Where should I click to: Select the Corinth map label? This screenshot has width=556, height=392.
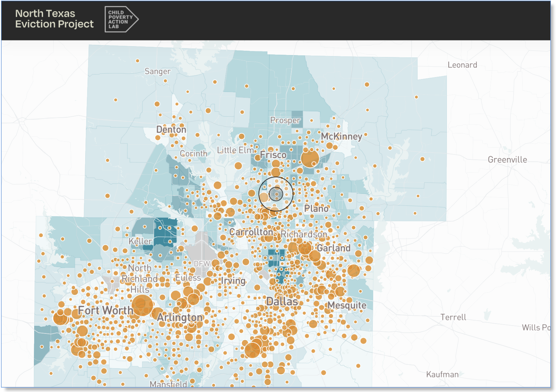[193, 154]
